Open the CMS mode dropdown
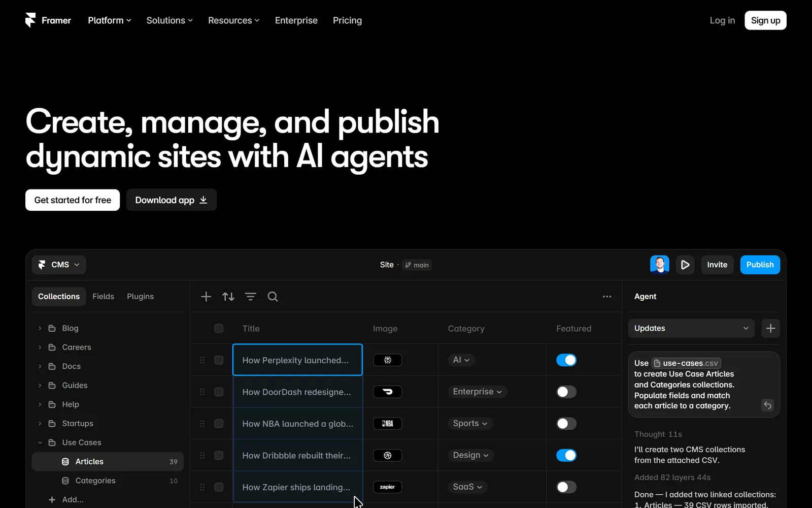 [x=59, y=265]
